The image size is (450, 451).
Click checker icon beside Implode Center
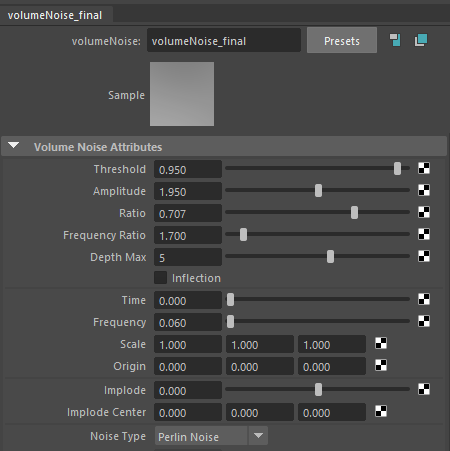[381, 411]
